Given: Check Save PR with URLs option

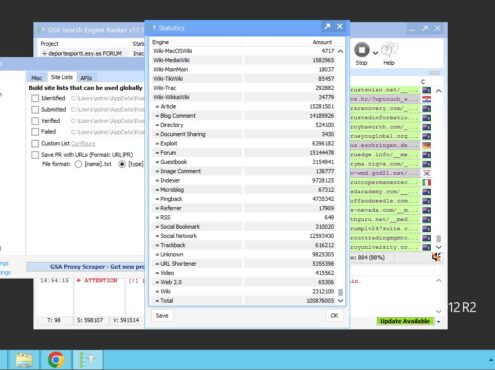Looking at the screenshot, I should (35, 155).
